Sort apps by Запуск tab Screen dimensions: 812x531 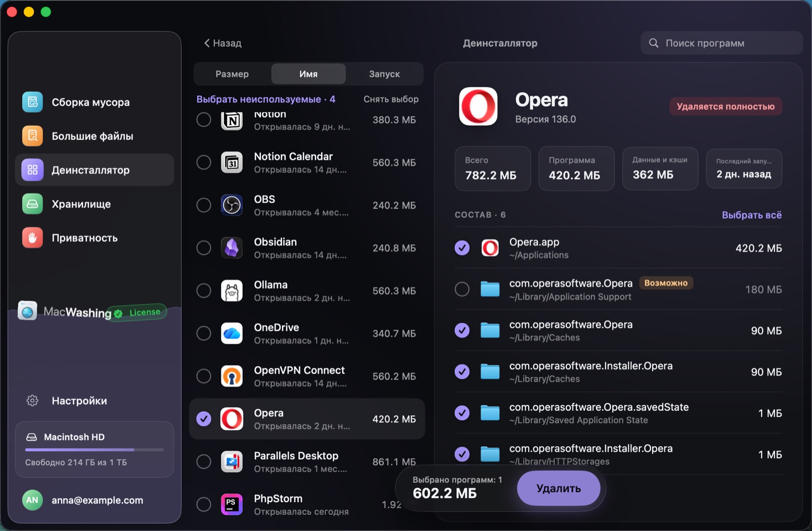click(x=384, y=74)
